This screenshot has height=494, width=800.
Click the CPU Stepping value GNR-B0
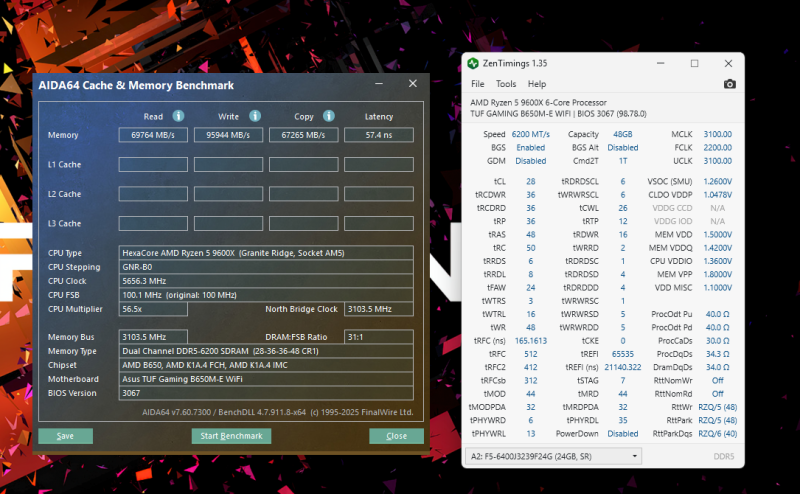click(x=266, y=267)
